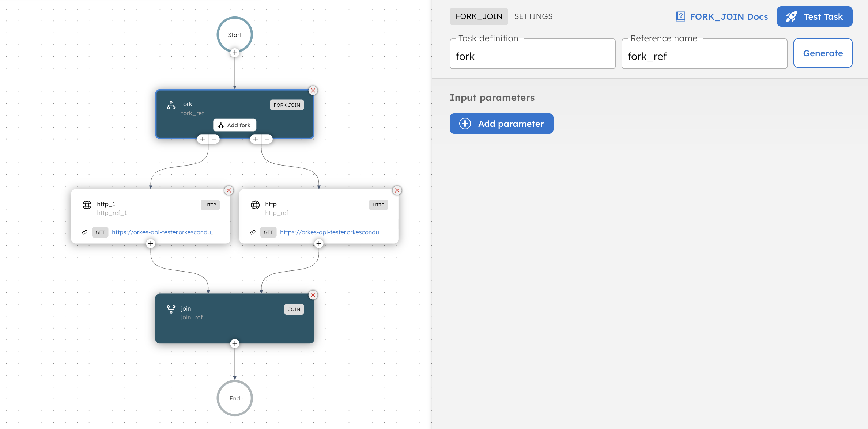Open the URL link on the http task
The height and width of the screenshot is (429, 868).
(331, 232)
